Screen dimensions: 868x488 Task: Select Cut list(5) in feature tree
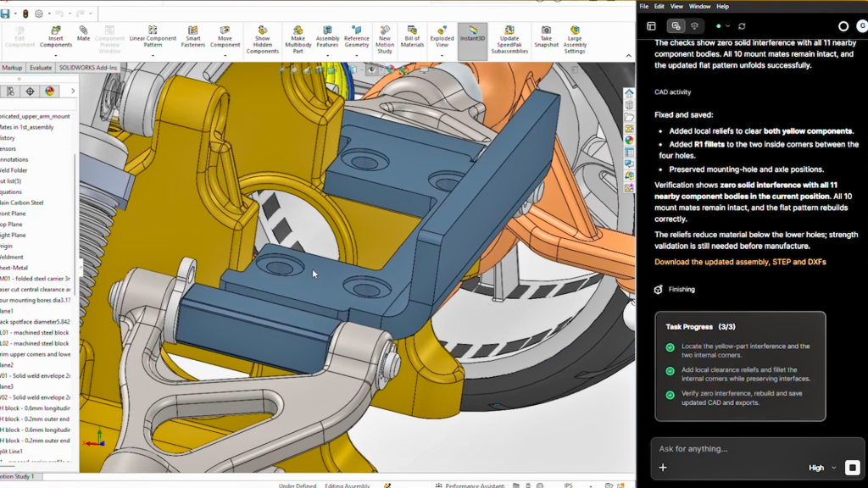pyautogui.click(x=10, y=181)
